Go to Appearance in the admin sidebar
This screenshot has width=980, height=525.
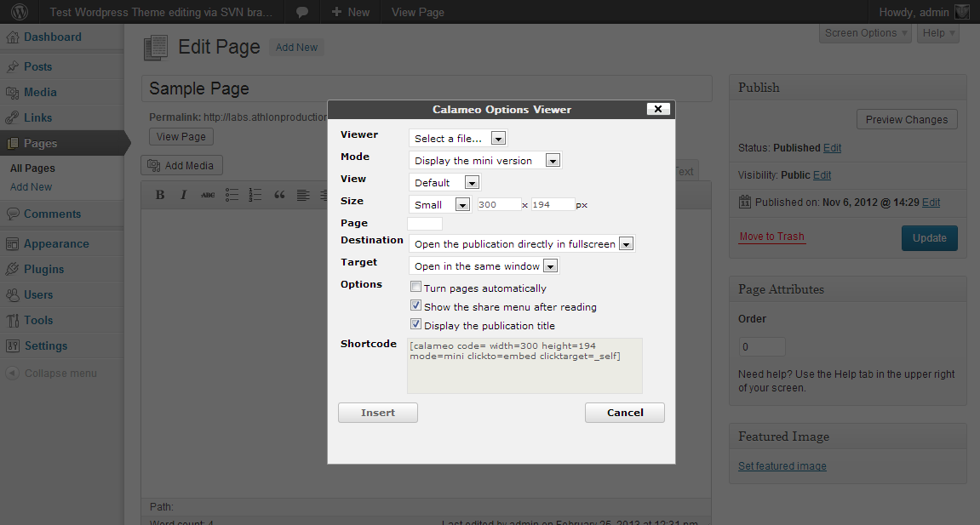pos(56,243)
